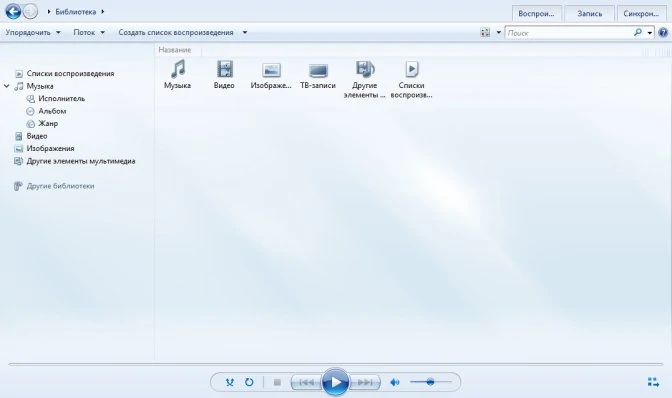Image resolution: width=672 pixels, height=398 pixels.
Task: Click the Stop playback button
Action: tap(277, 382)
